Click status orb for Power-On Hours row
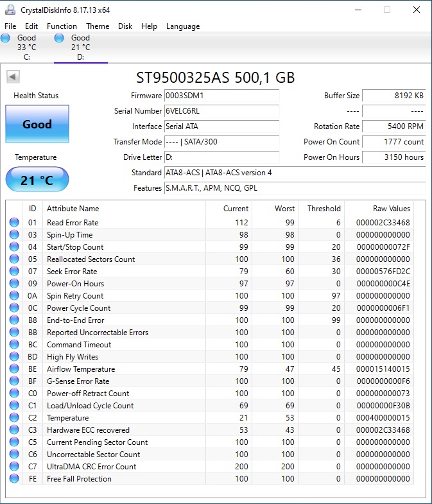 [x=14, y=283]
